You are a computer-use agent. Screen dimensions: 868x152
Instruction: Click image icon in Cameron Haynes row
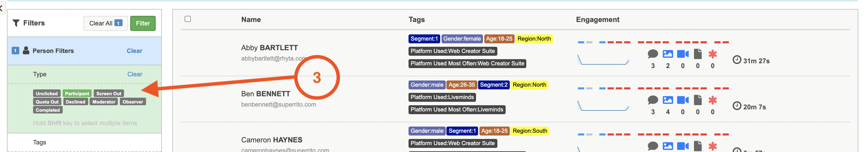click(x=668, y=146)
